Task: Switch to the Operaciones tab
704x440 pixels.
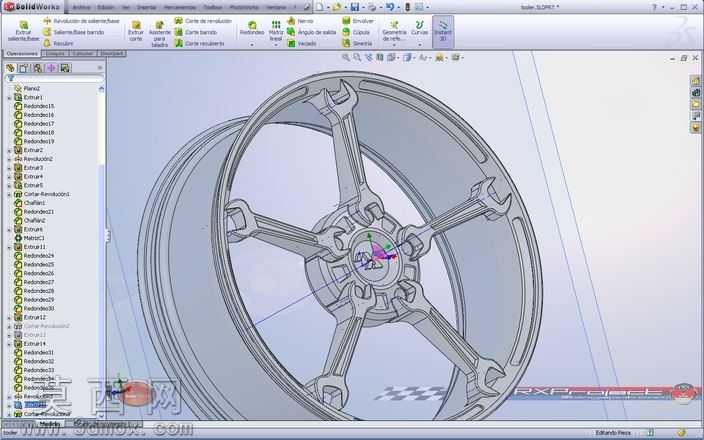Action: (22, 53)
